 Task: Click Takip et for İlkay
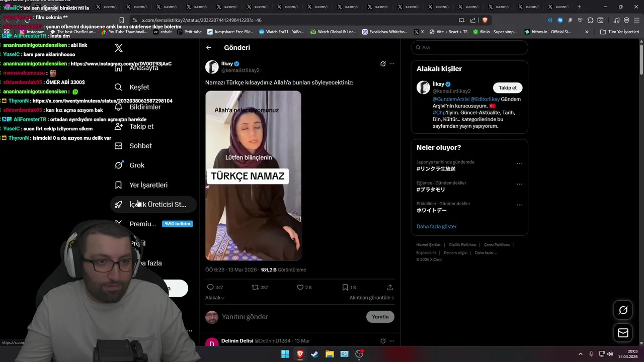click(508, 87)
